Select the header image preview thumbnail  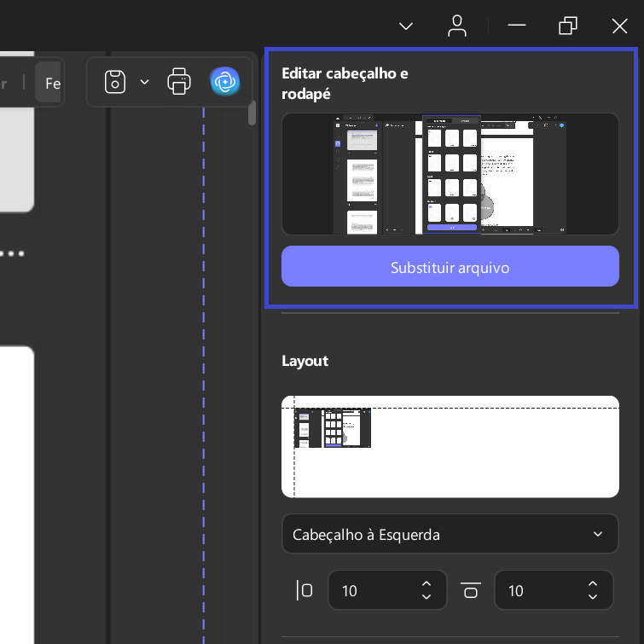pos(450,174)
